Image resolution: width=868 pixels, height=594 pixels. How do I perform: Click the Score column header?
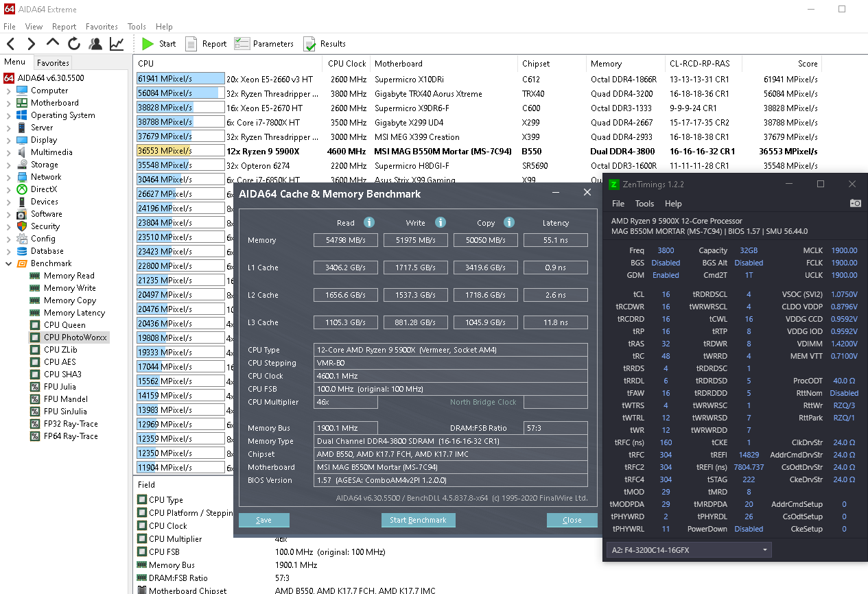(782, 63)
